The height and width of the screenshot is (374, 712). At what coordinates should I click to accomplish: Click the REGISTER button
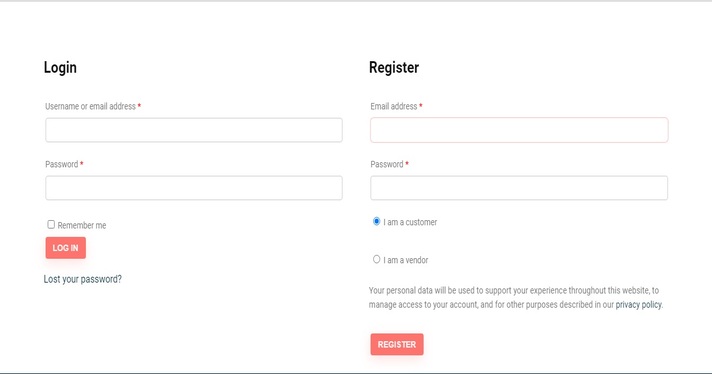[x=397, y=344]
